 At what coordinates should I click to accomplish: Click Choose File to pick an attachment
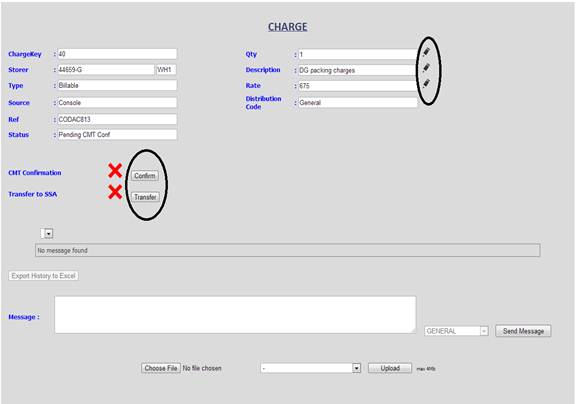pos(161,368)
